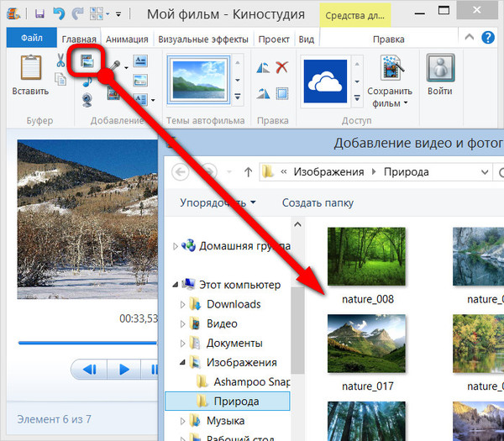Expand the Музыка folder tree node

coord(183,420)
